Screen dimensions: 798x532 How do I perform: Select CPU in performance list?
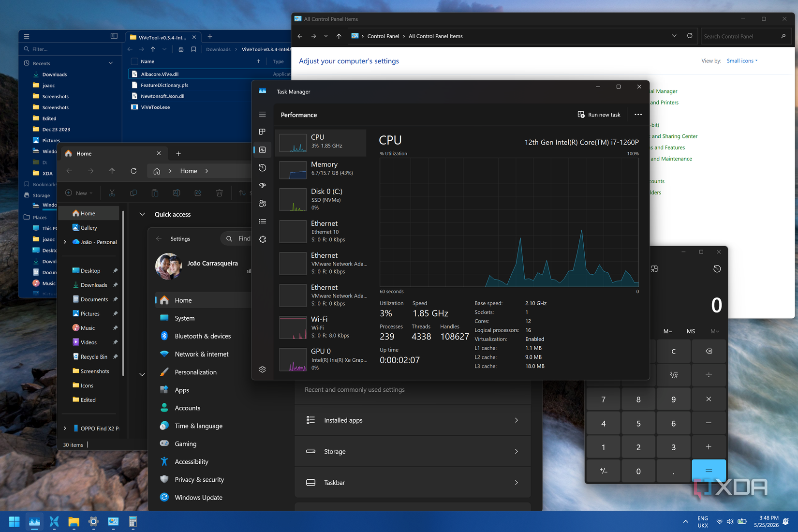(321, 143)
